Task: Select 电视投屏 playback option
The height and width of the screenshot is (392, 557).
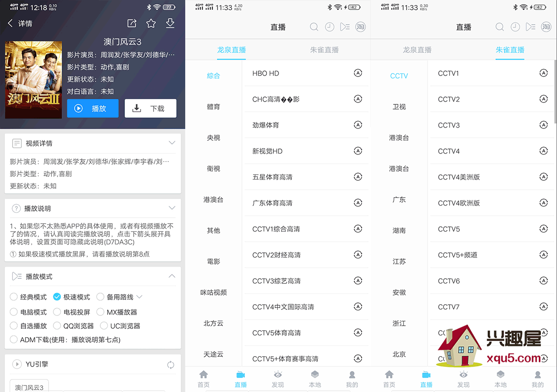Action: 71,312
